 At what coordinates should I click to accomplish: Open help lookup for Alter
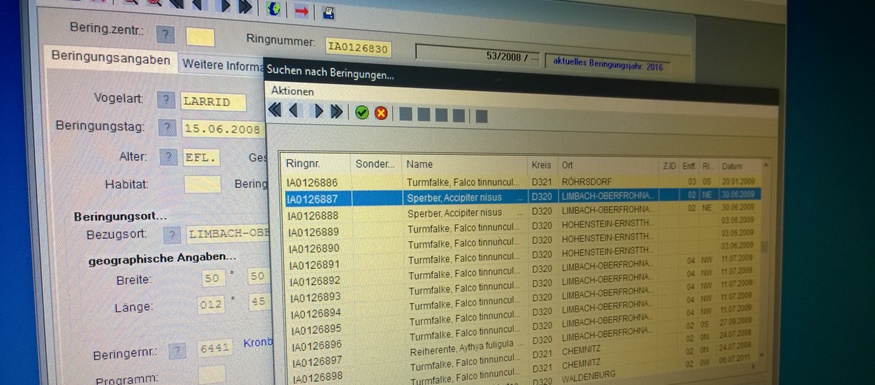(x=169, y=157)
